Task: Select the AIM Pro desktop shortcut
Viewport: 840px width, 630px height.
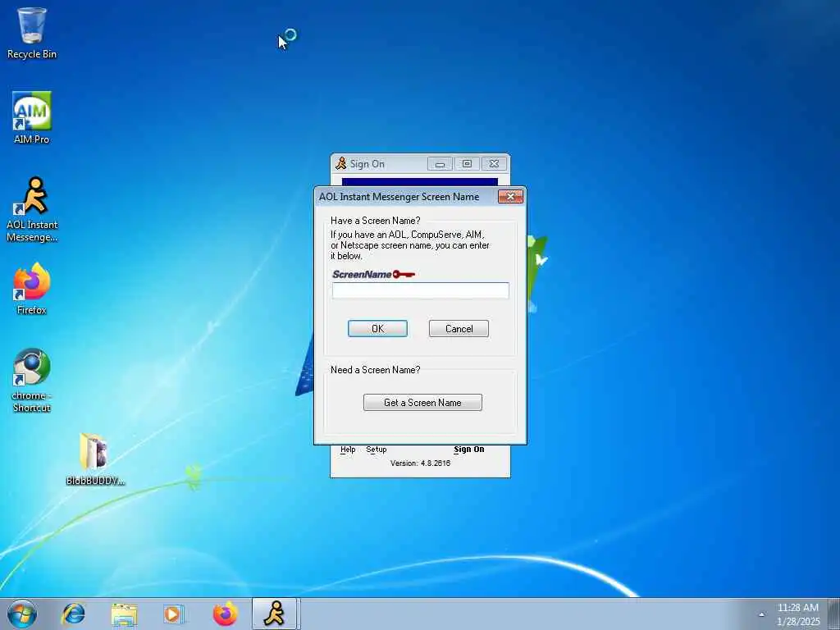Action: (32, 117)
